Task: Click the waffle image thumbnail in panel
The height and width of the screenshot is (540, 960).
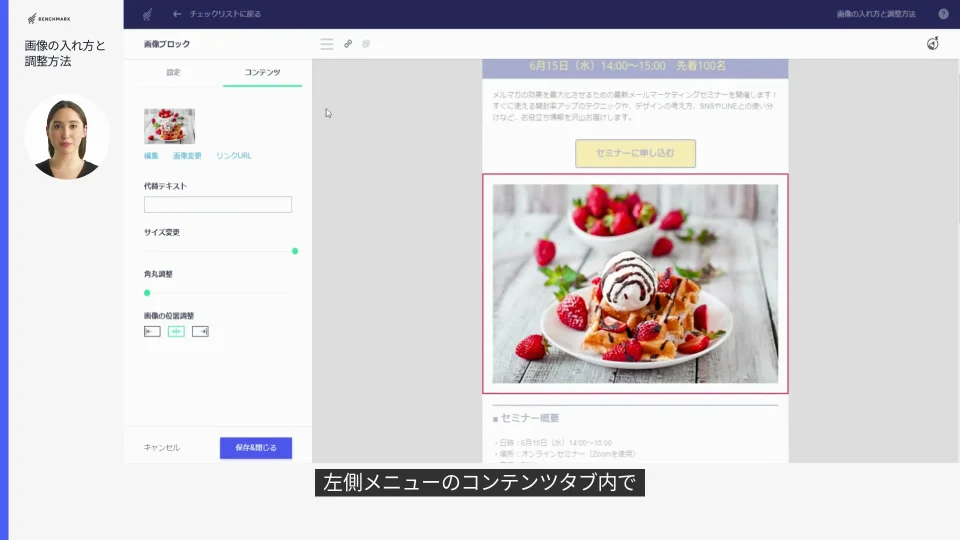Action: click(x=170, y=126)
